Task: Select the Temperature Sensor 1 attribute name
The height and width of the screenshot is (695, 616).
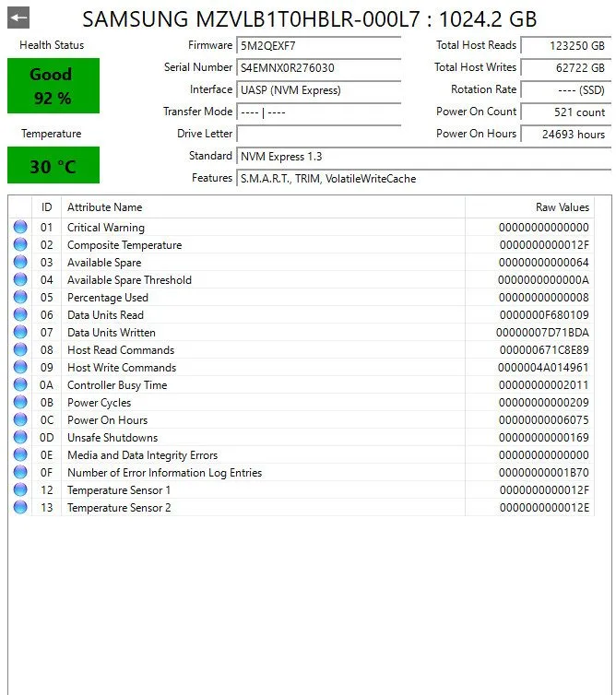Action: (x=119, y=490)
